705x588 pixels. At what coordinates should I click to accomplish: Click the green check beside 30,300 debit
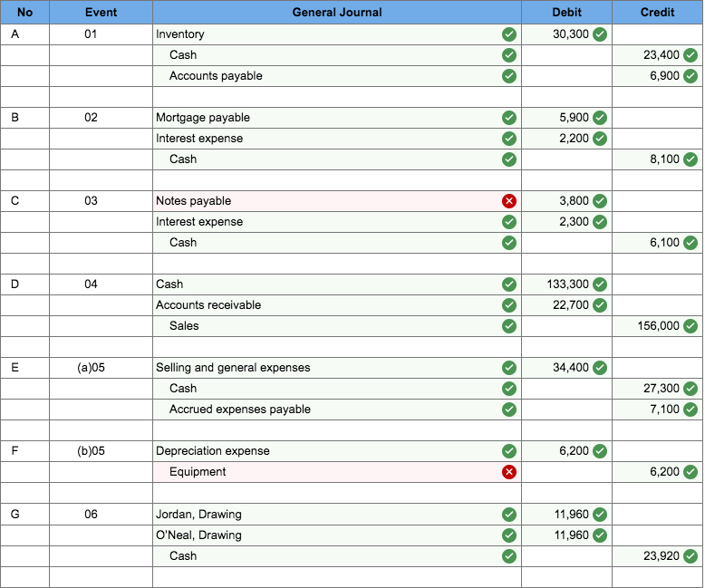click(600, 34)
